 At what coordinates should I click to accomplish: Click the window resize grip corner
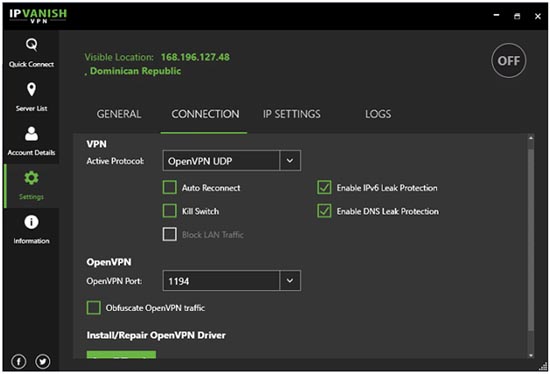point(544,366)
